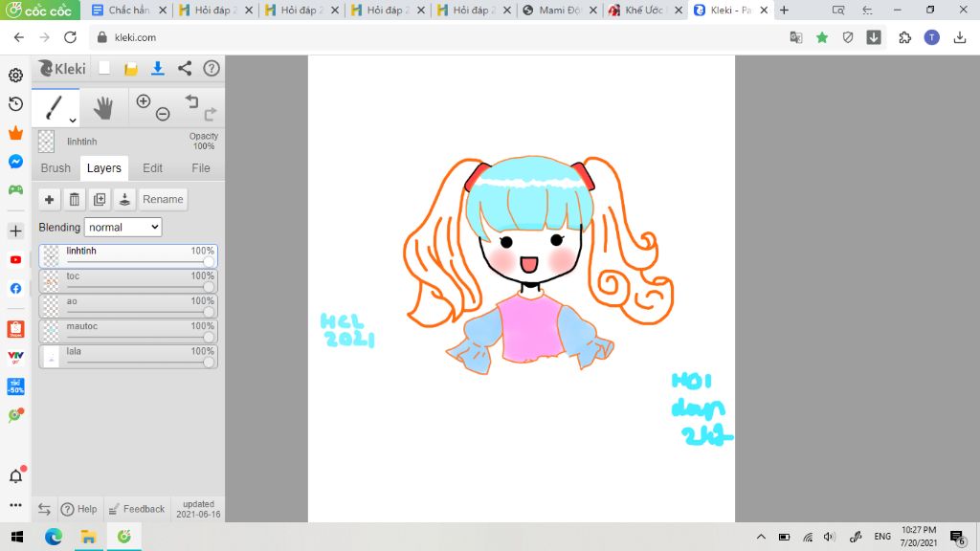The image size is (980, 551).
Task: Create a new blank image
Action: (x=104, y=68)
